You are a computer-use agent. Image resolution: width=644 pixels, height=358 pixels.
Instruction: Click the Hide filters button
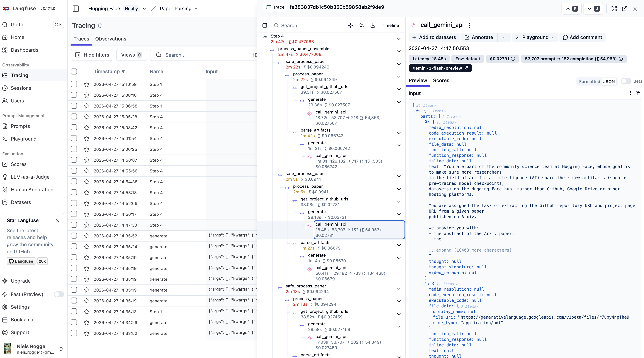(x=92, y=55)
